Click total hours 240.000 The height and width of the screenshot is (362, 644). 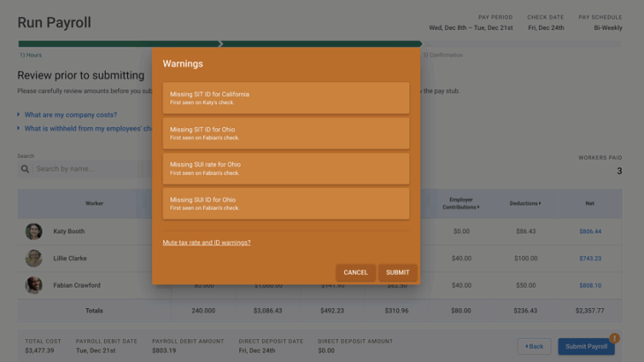coord(203,311)
